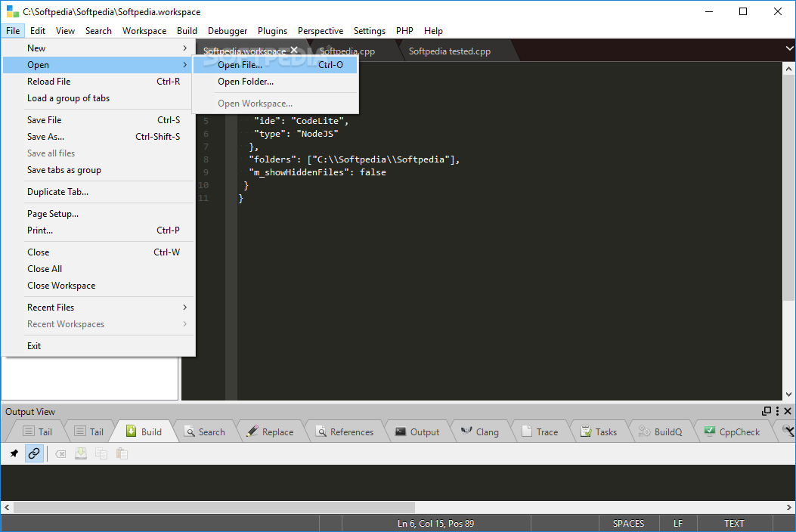Open the Debugger menu
The width and height of the screenshot is (796, 532).
[x=228, y=31]
